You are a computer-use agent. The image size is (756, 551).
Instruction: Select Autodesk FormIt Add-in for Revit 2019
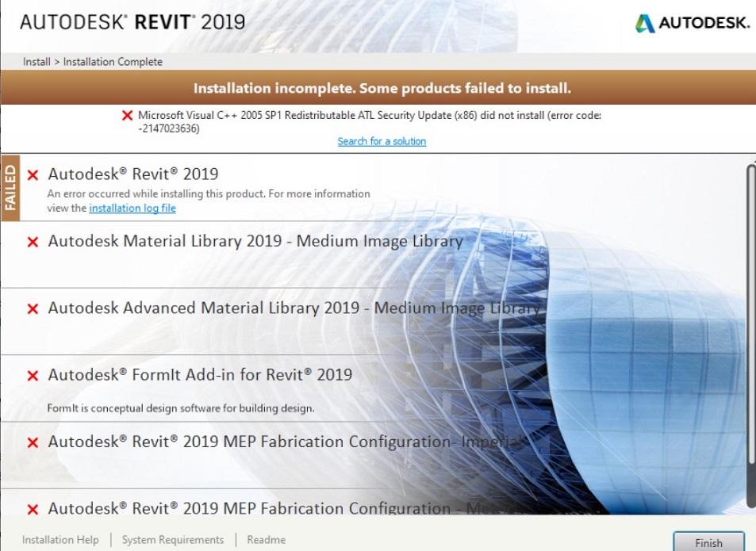point(200,375)
